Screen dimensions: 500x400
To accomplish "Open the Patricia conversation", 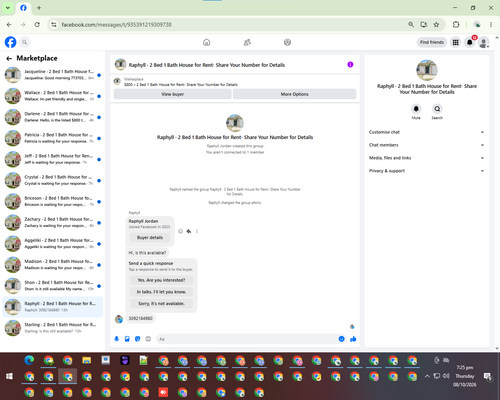I will (53, 138).
